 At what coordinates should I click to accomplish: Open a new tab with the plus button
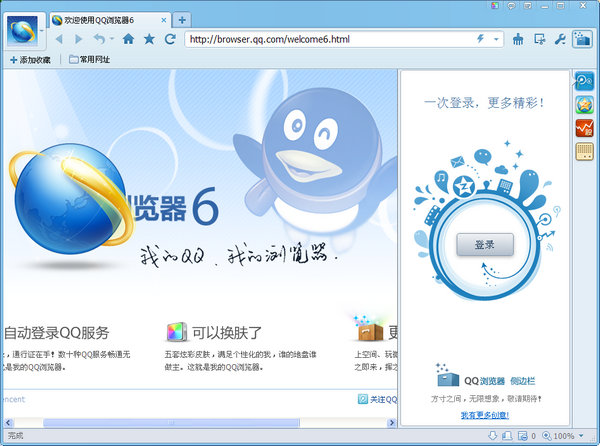point(182,20)
